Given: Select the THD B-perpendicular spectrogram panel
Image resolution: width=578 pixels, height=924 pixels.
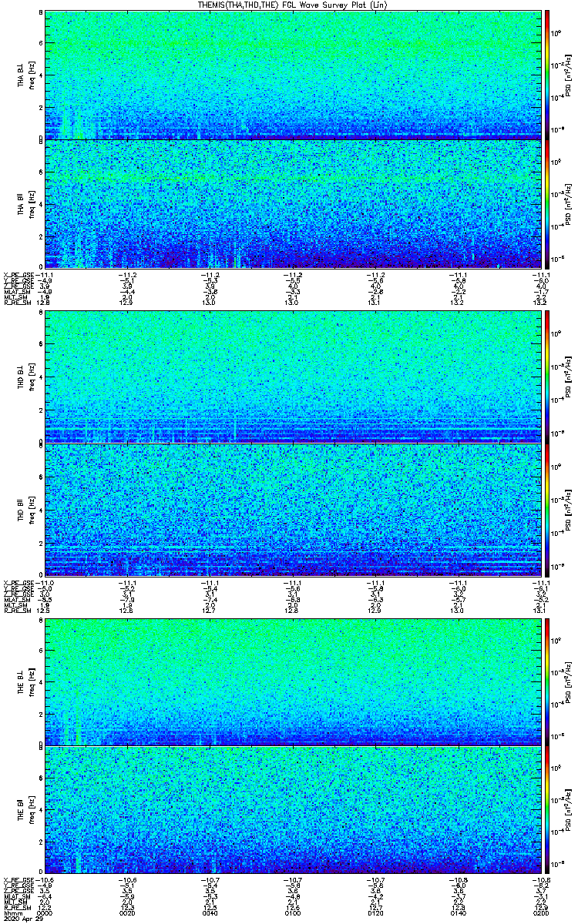Looking at the screenshot, I should [294, 377].
